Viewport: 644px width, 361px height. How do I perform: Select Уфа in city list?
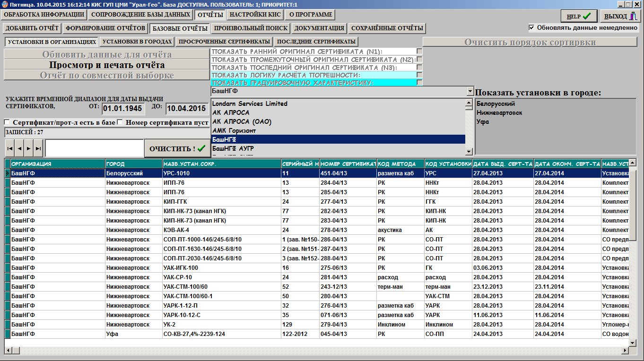[483, 121]
